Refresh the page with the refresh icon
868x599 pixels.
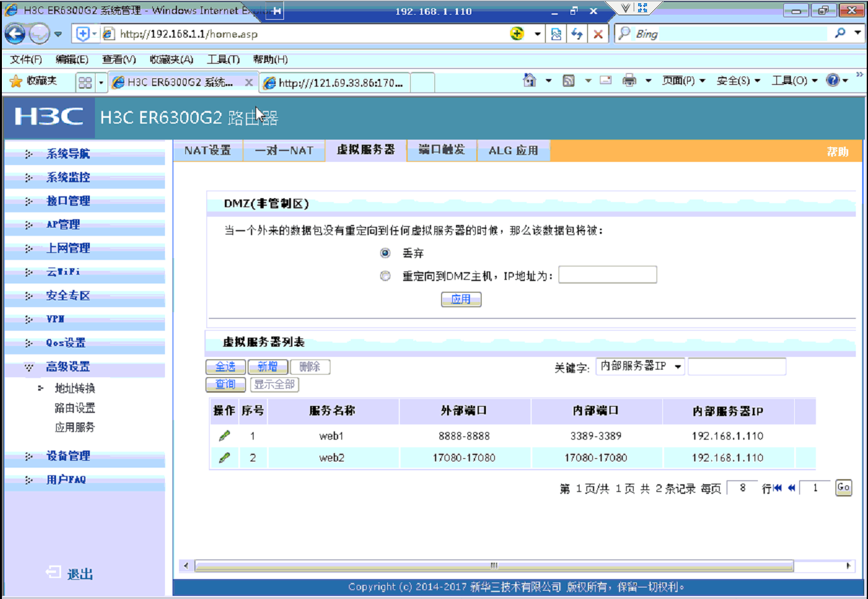click(577, 34)
